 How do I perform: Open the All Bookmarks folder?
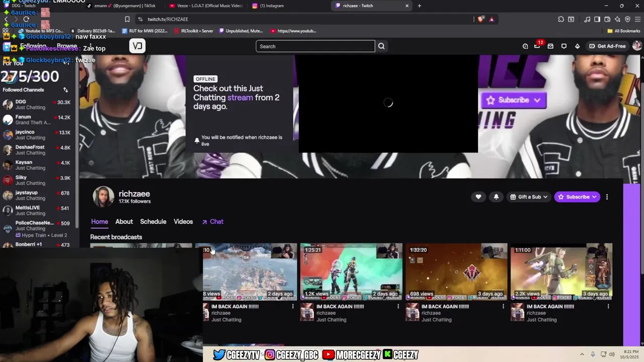[x=623, y=31]
